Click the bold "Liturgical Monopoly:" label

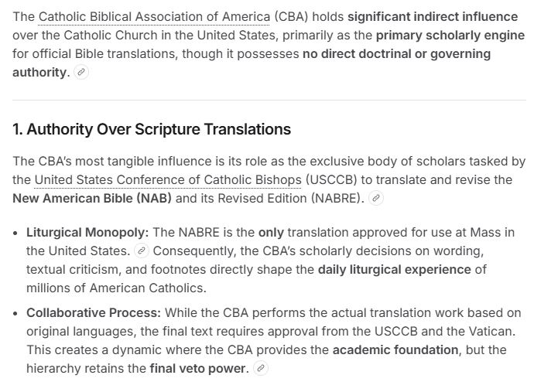(87, 233)
